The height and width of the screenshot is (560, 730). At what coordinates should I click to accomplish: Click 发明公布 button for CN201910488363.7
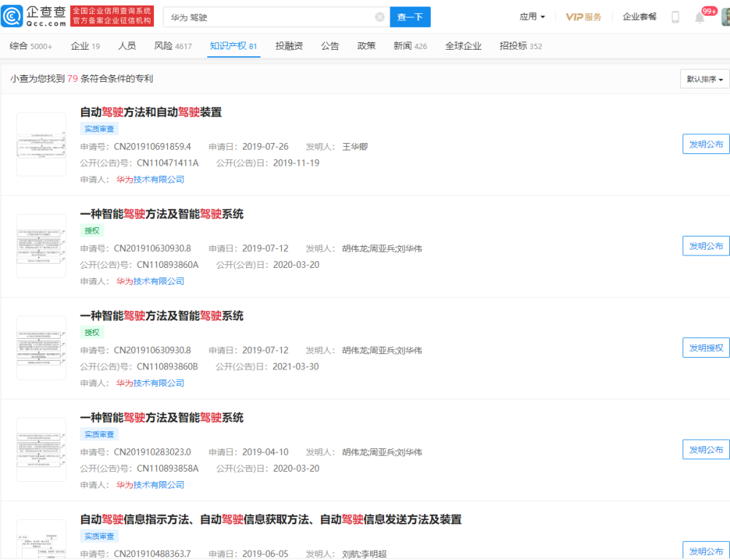[706, 551]
